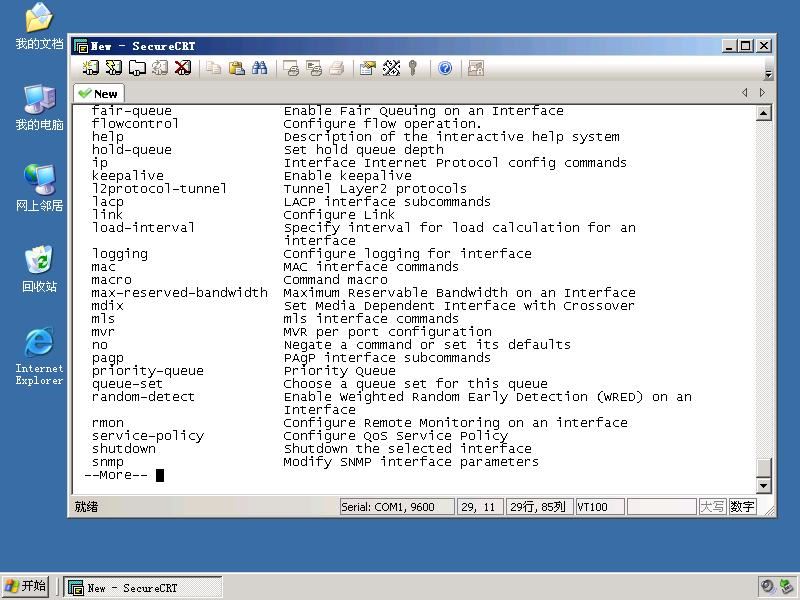Open the Connect in Tab icon
This screenshot has width=800, height=600.
point(137,68)
